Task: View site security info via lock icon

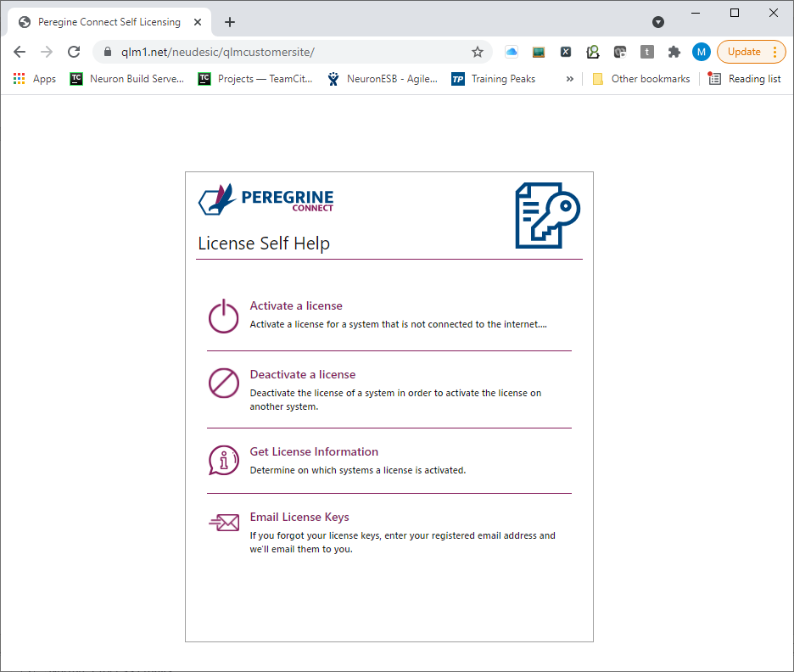Action: click(108, 52)
